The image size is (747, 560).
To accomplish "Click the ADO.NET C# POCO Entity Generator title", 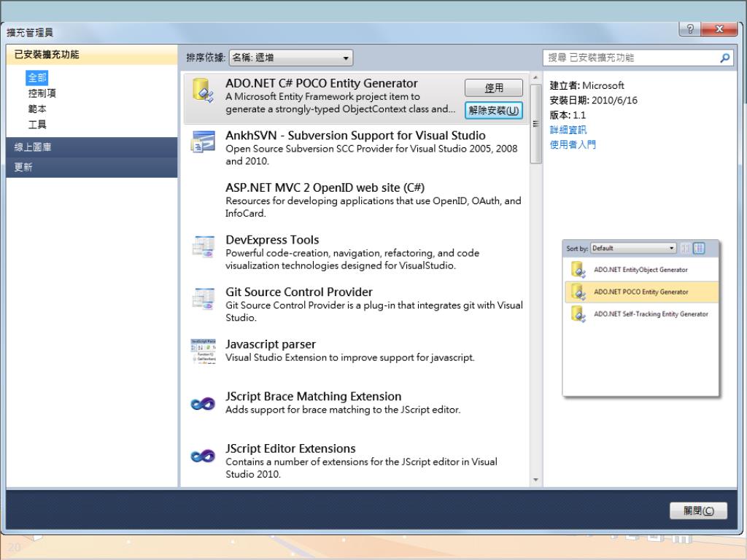I will pyautogui.click(x=322, y=83).
